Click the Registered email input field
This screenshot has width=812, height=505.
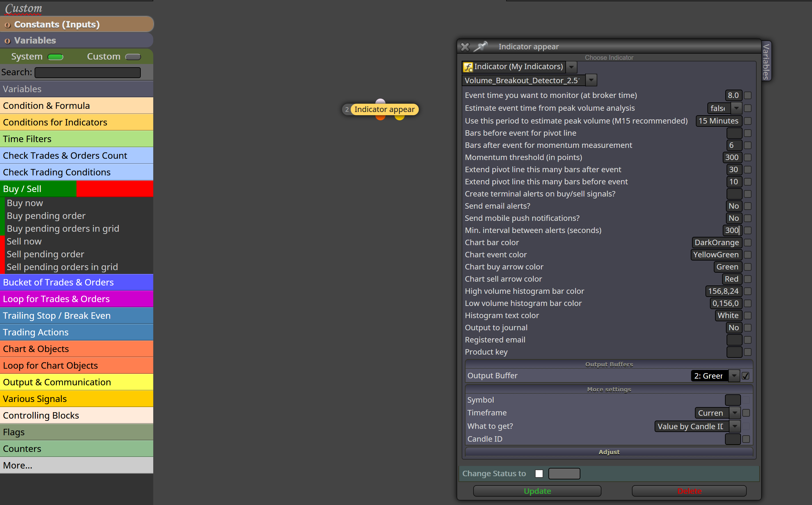734,340
